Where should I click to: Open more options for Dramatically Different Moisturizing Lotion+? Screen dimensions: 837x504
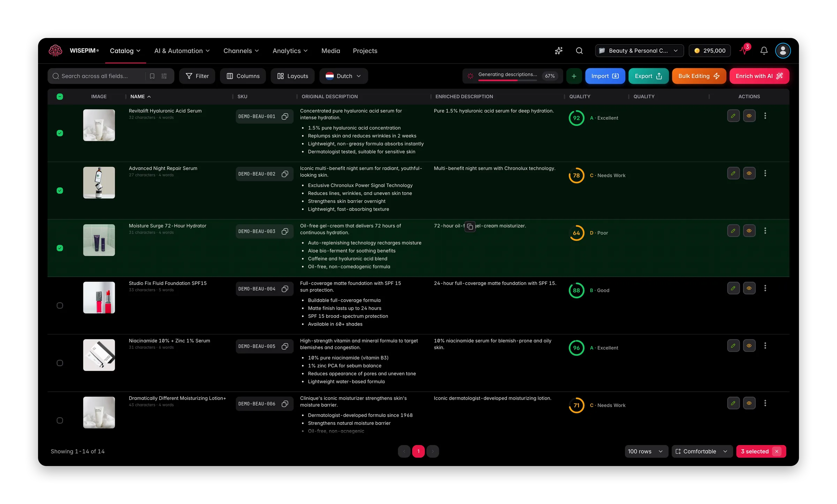(x=765, y=403)
